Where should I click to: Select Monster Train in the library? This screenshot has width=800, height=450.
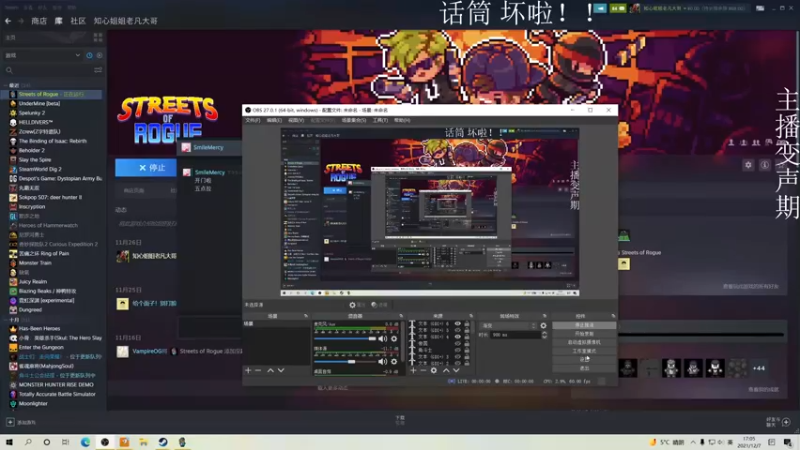35,263
